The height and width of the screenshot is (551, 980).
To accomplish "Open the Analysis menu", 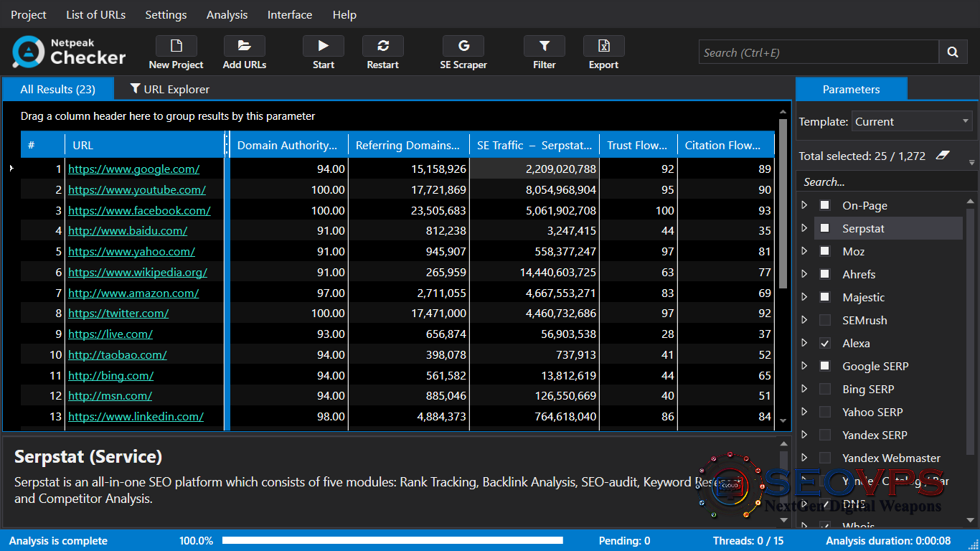I will pos(227,14).
